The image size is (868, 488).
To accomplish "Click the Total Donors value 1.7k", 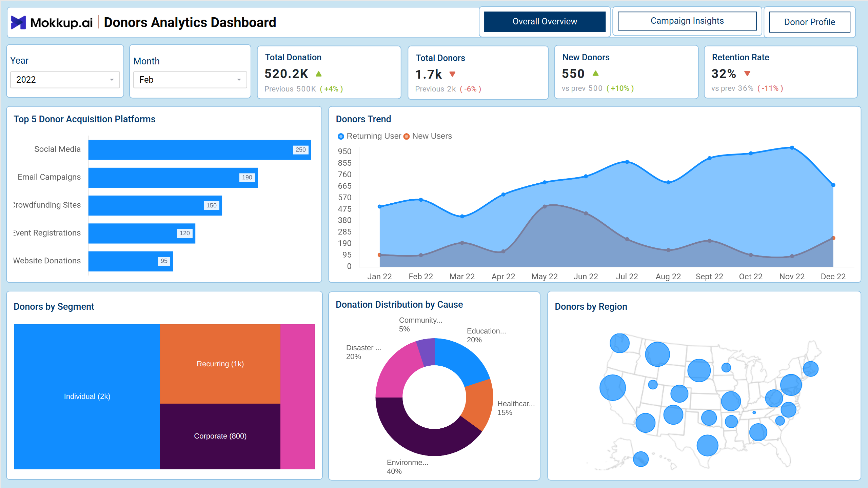I will [x=429, y=74].
